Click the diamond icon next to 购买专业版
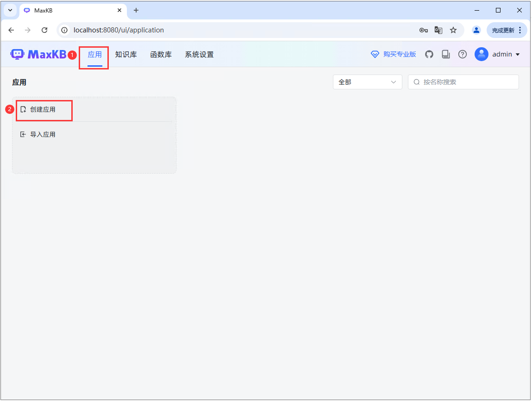 pos(375,54)
